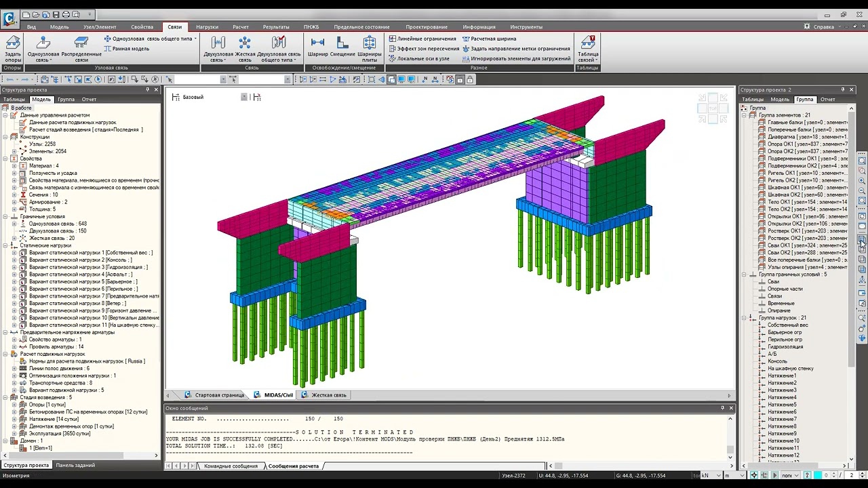Click Задать направление метки ограничения
The height and width of the screenshot is (488, 868).
[516, 49]
